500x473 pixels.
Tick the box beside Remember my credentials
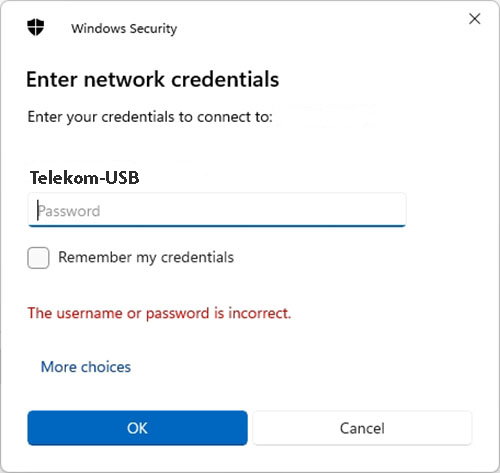tap(38, 258)
